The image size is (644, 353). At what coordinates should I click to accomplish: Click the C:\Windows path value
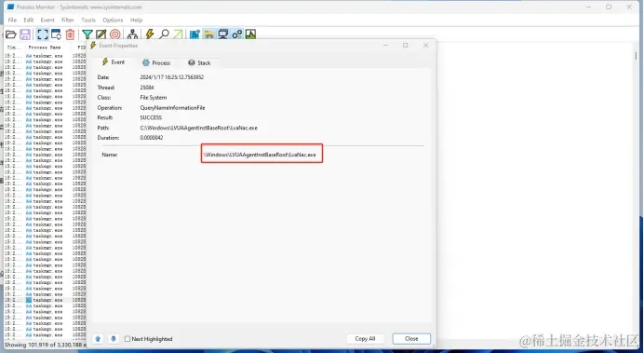[x=199, y=128]
